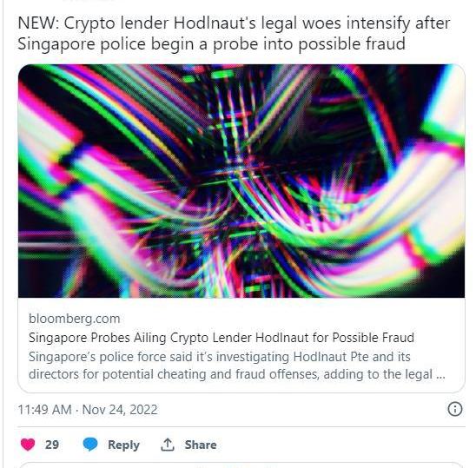Screen dimensions: 476x468
Task: Click the blue reply speech bubble icon
Action: 90,445
